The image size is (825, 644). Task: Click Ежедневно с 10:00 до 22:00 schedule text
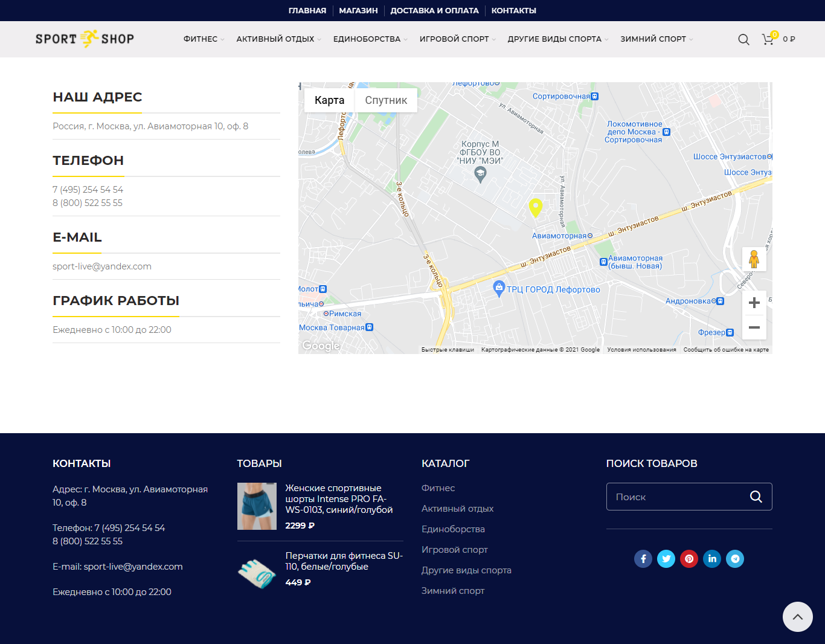[x=112, y=330]
